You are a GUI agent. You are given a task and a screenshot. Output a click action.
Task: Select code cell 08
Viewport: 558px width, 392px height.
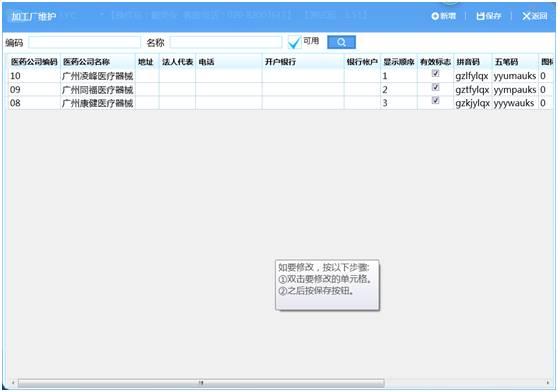[x=35, y=103]
